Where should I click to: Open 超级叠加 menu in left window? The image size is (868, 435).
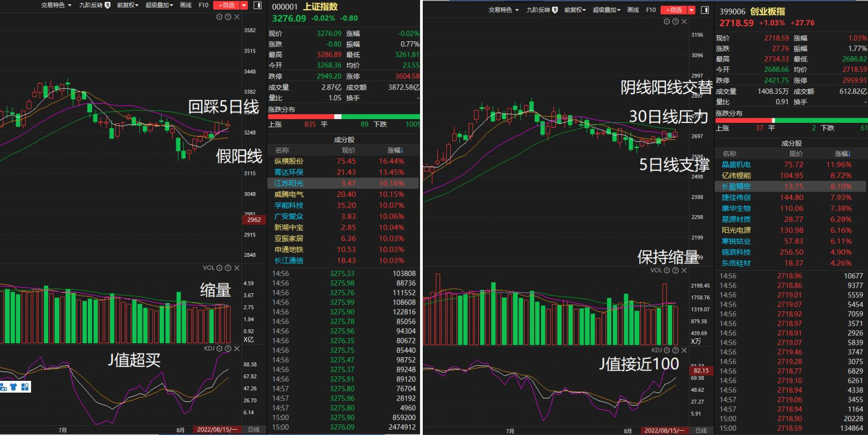159,5
